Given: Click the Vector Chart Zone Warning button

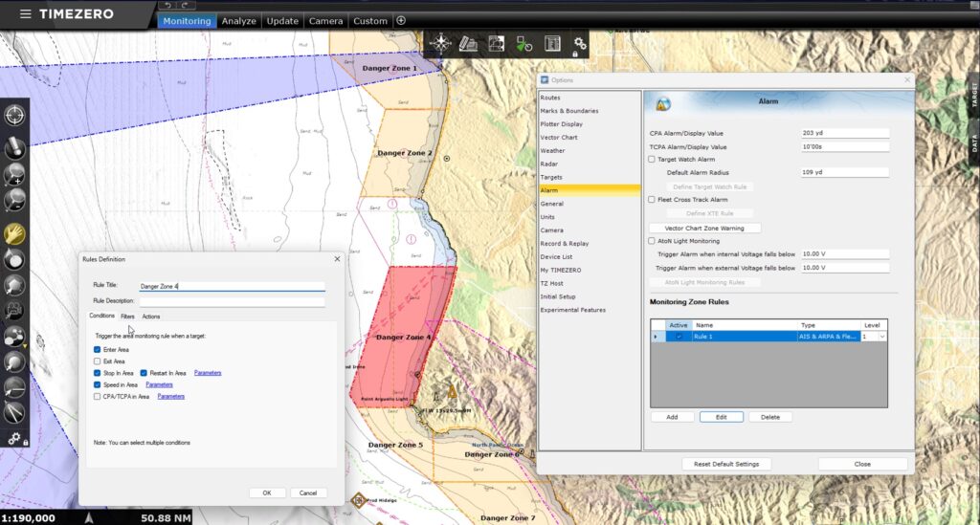Looking at the screenshot, I should coord(704,229).
